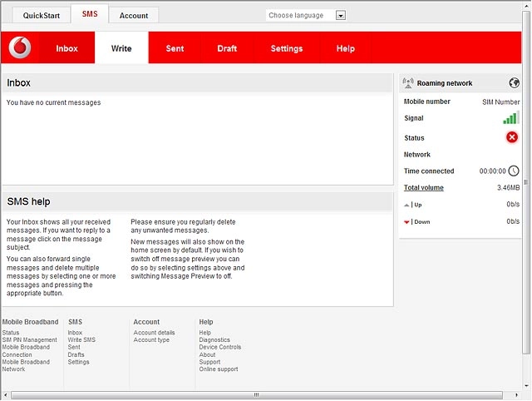The height and width of the screenshot is (401, 532).
Task: Click the Inbox section heading
Action: click(x=18, y=83)
